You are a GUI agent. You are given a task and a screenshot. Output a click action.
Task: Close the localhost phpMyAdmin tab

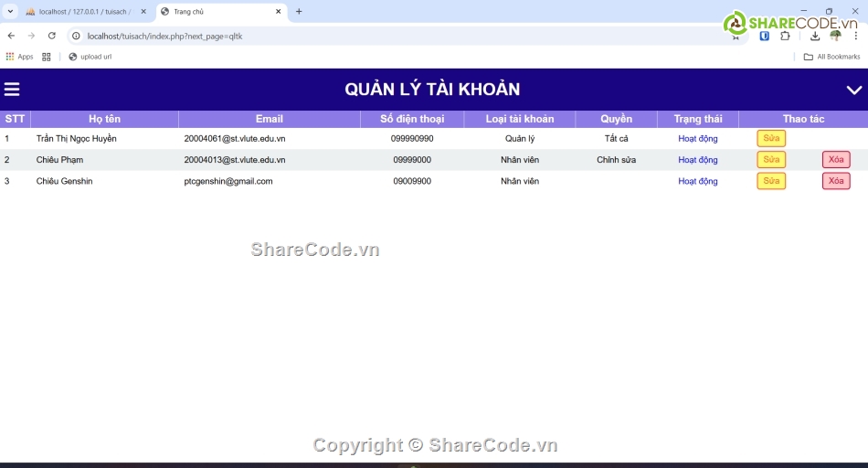143,12
